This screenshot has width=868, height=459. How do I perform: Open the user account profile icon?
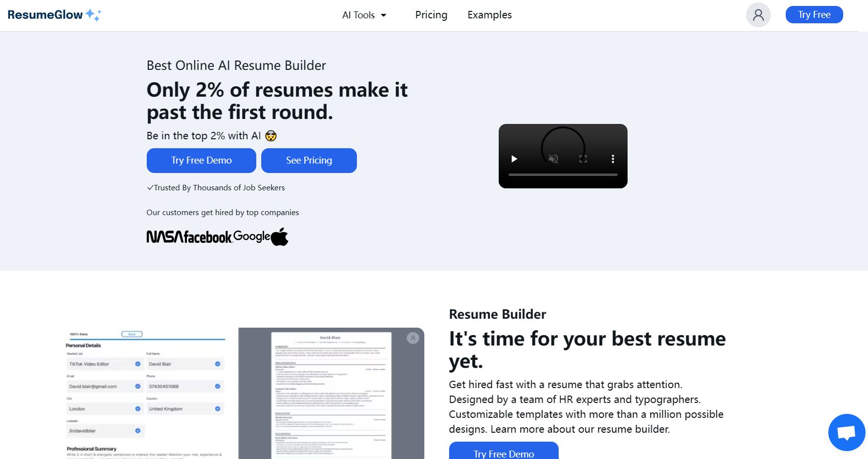758,15
